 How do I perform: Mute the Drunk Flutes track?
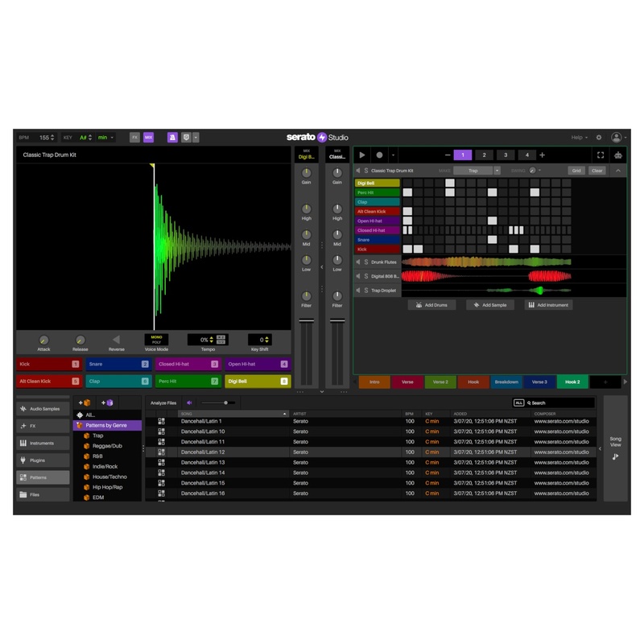coord(358,262)
